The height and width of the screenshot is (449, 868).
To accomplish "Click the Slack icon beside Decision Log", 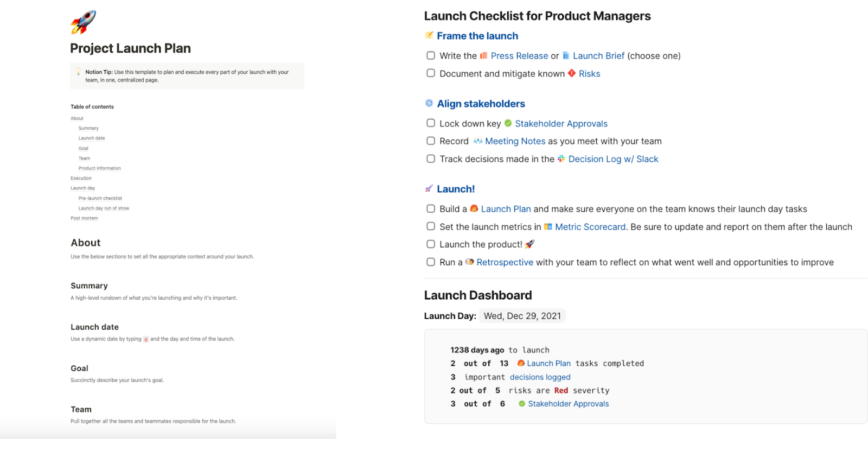I will click(x=561, y=159).
